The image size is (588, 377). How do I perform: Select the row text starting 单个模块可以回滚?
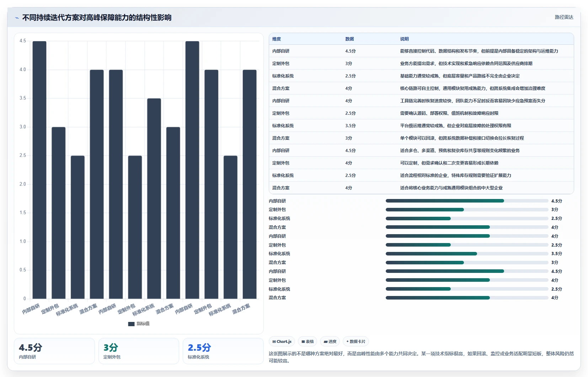click(x=462, y=138)
